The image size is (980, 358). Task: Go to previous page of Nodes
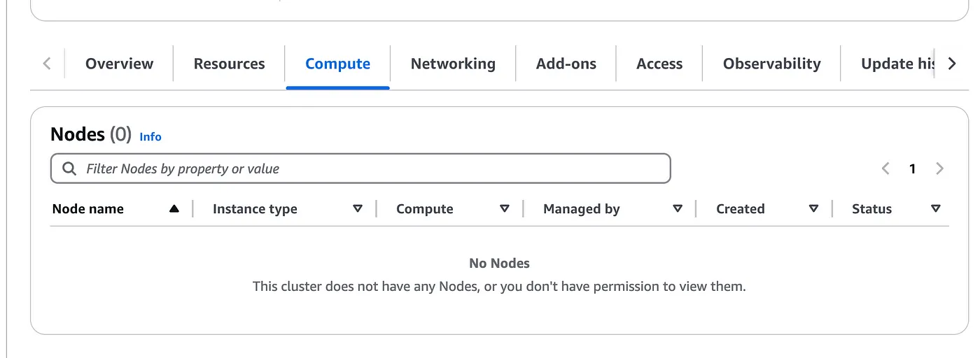tap(885, 169)
